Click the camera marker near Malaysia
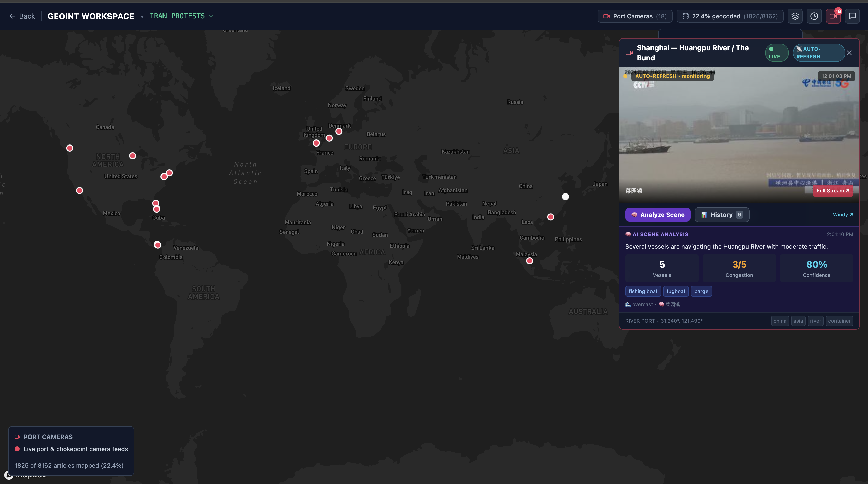This screenshot has width=868, height=484. coord(530,261)
